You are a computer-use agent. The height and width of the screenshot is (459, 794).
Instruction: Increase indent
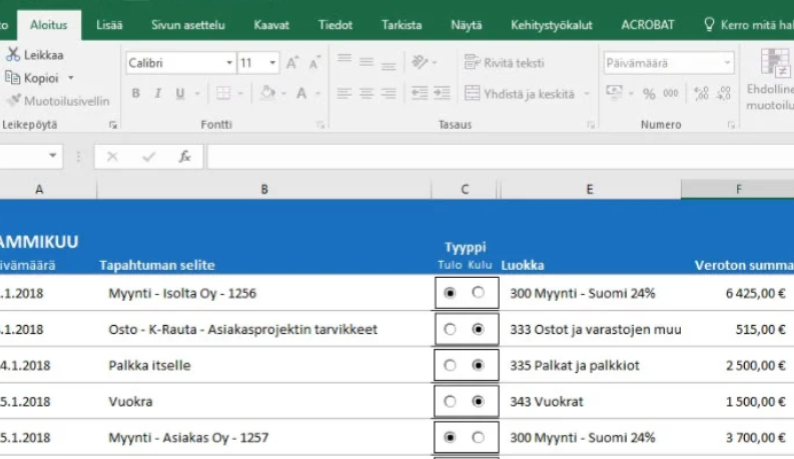442,93
